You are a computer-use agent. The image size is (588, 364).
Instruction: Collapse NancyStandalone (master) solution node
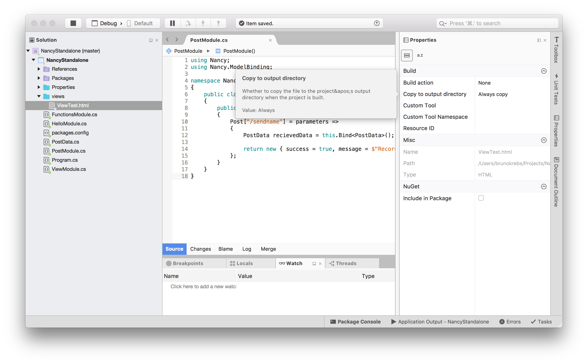(28, 51)
